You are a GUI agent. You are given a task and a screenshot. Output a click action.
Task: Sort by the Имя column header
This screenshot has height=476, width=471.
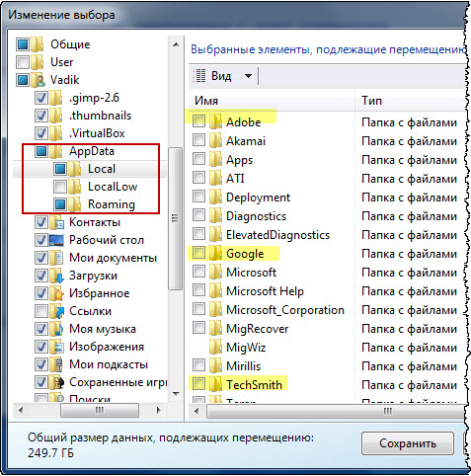click(x=273, y=100)
